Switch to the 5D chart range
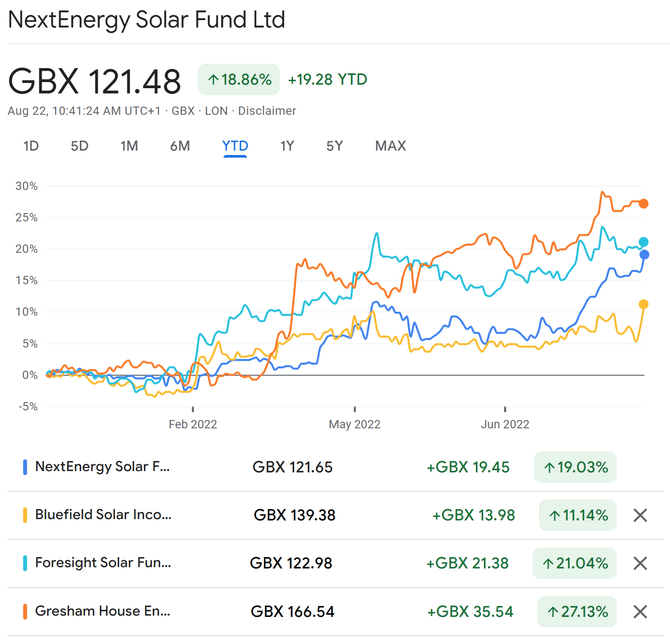670x644 pixels. click(79, 146)
